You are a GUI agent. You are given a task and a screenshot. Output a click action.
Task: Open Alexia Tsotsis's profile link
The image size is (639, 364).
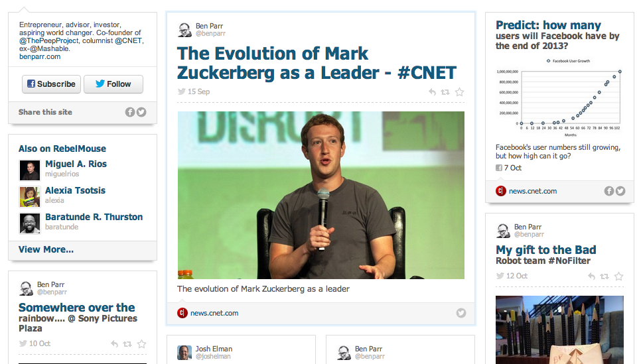click(75, 190)
